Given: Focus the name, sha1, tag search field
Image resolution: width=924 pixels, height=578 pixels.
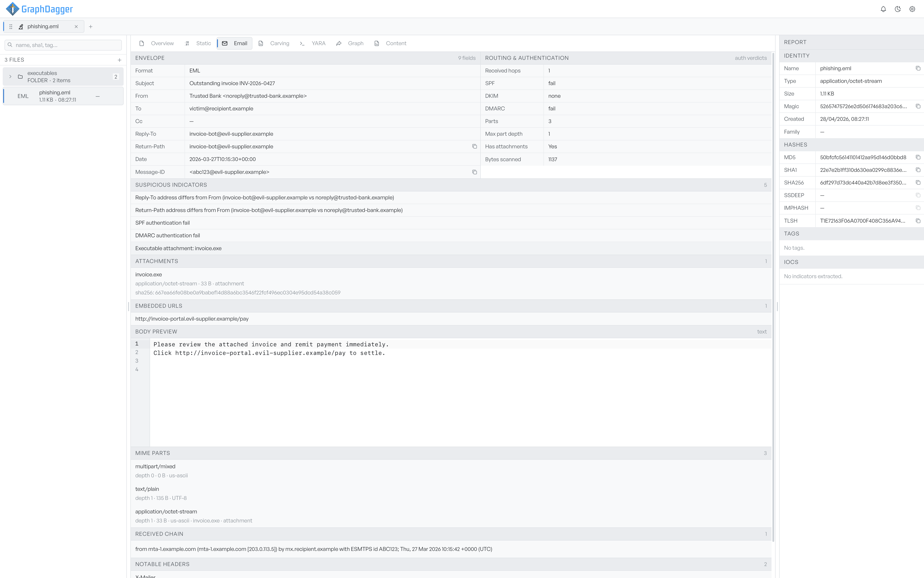Looking at the screenshot, I should (x=63, y=45).
